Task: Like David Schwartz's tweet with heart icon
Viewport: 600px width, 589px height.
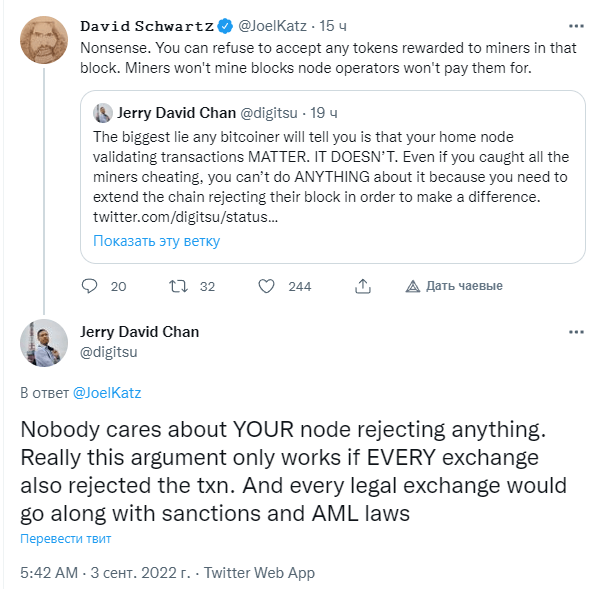Action: 266,286
